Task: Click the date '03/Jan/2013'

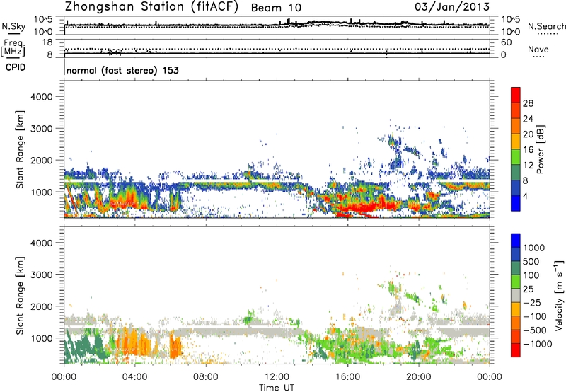Action: 452,6
